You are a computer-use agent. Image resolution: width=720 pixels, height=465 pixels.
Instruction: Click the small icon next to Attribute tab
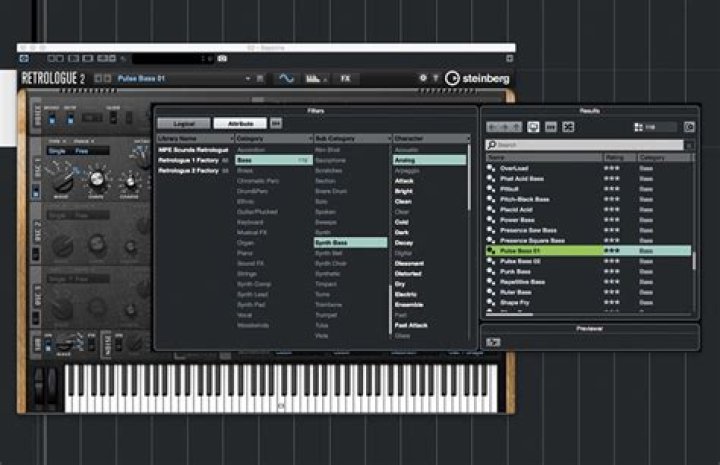[276, 123]
